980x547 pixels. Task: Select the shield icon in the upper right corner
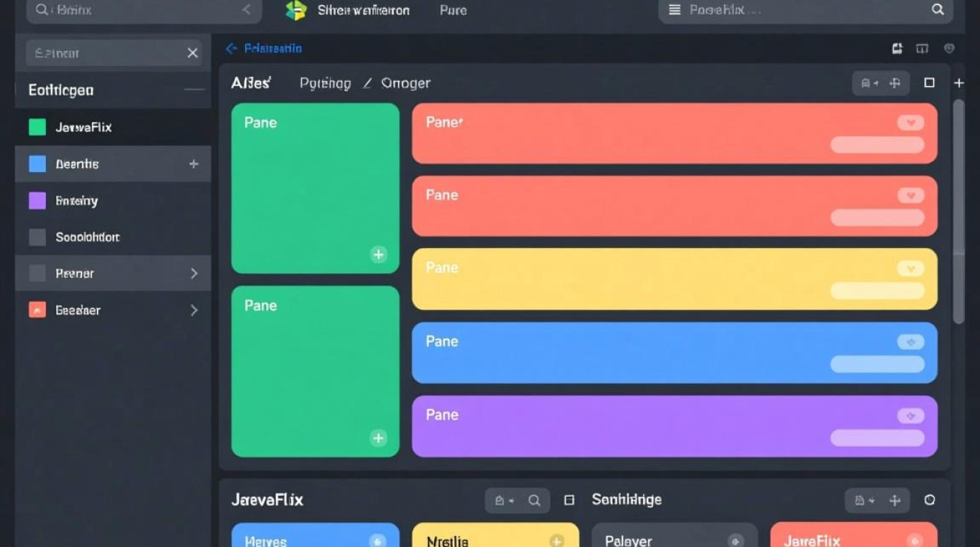[949, 48]
